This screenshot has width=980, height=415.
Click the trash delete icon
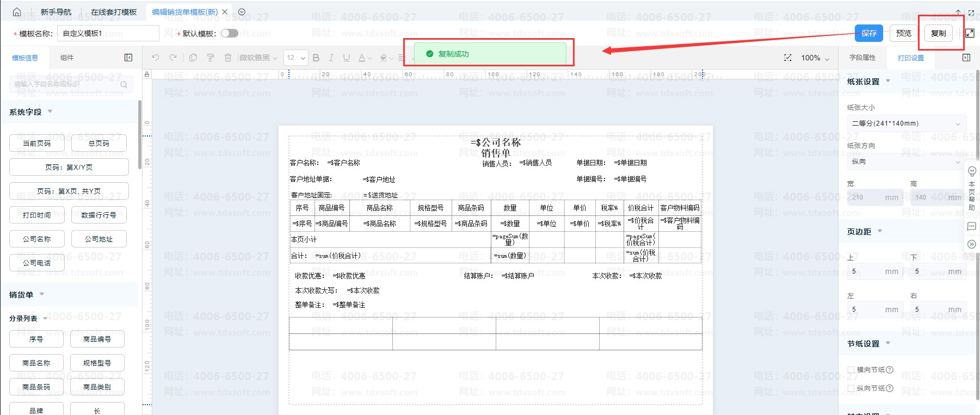coord(228,58)
